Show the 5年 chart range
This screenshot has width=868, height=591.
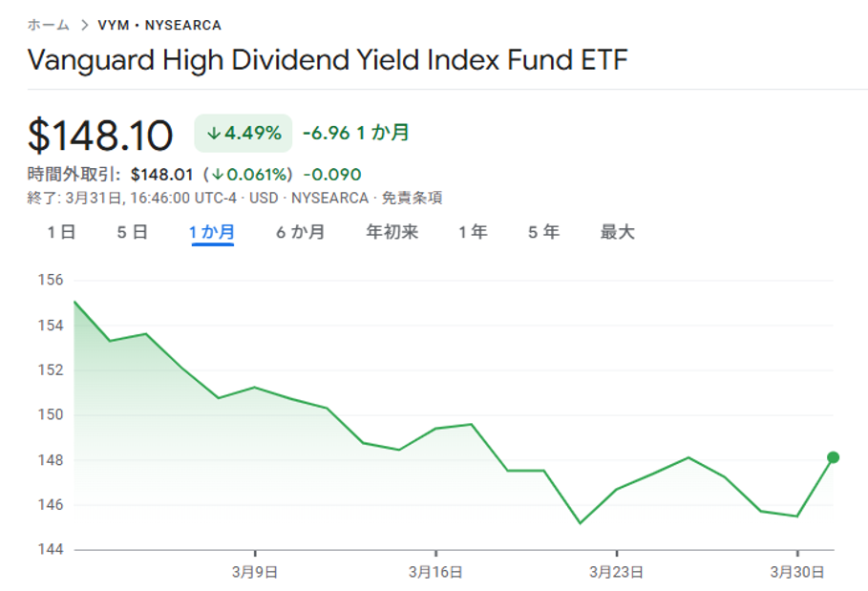click(544, 232)
